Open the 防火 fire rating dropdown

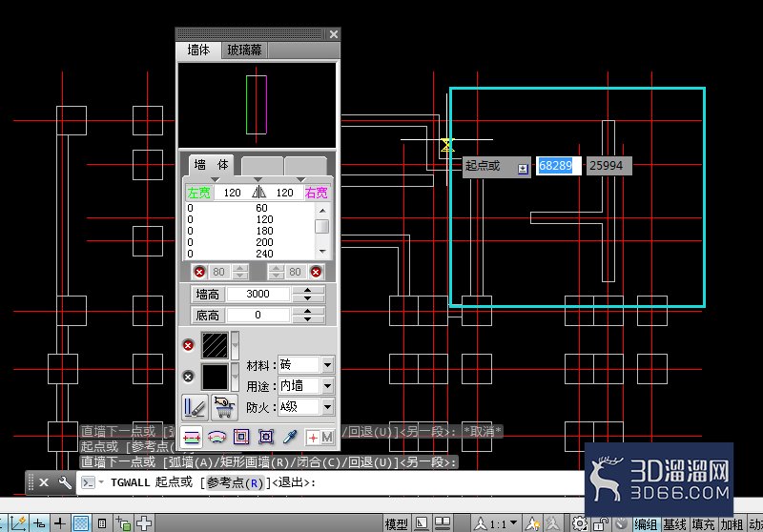point(327,407)
